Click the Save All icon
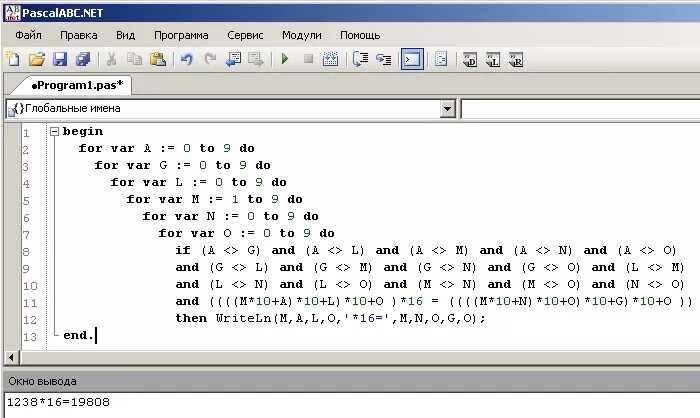 [x=83, y=59]
